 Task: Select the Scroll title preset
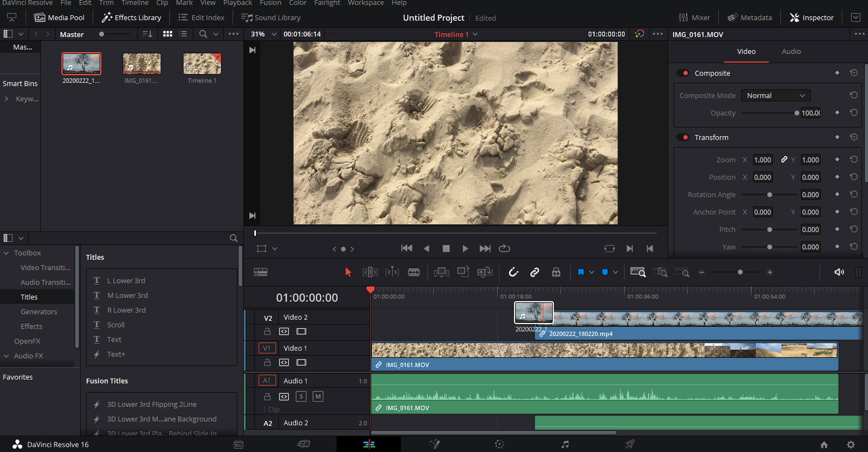(x=115, y=325)
